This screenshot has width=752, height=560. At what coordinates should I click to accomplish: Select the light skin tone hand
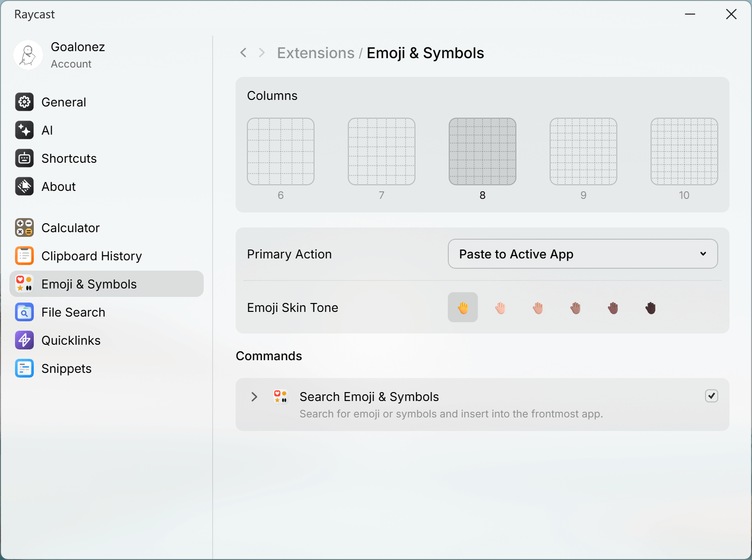[x=500, y=308]
